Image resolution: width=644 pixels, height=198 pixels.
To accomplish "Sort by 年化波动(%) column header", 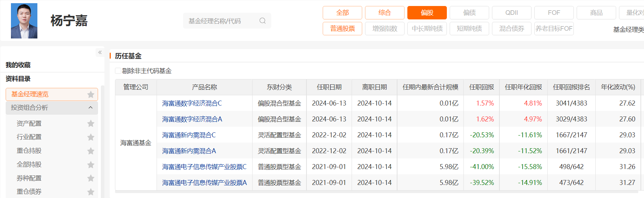I will point(618,87).
